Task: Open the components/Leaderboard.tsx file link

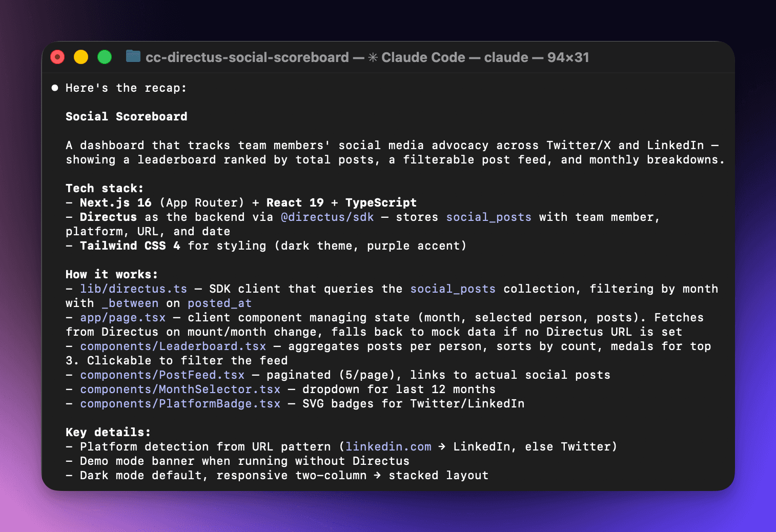Action: [173, 346]
